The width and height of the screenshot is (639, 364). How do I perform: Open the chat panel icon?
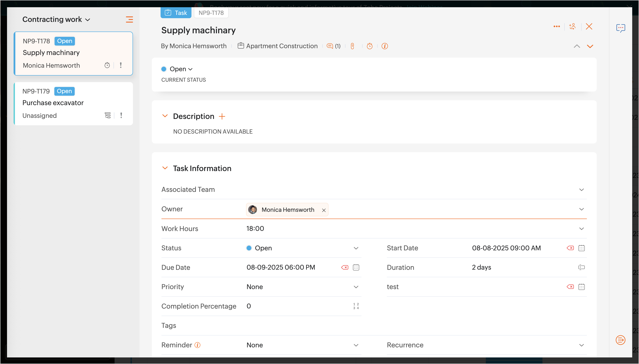pyautogui.click(x=621, y=28)
